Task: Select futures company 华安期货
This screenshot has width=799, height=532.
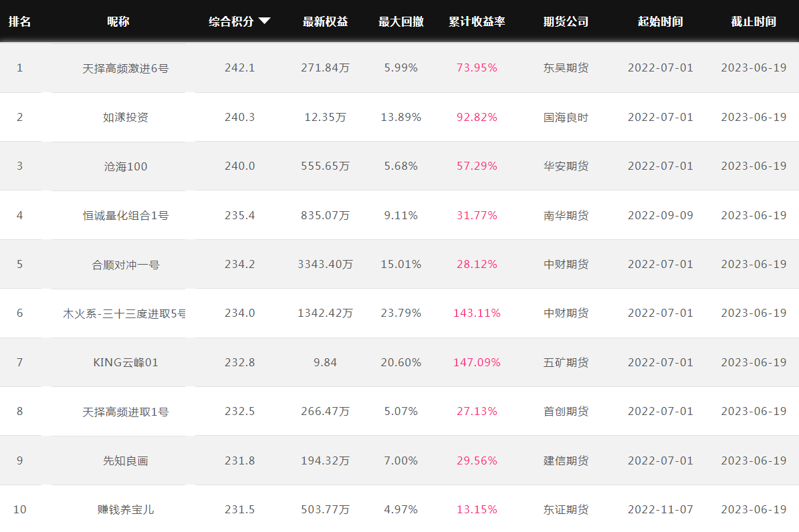Action: [566, 166]
